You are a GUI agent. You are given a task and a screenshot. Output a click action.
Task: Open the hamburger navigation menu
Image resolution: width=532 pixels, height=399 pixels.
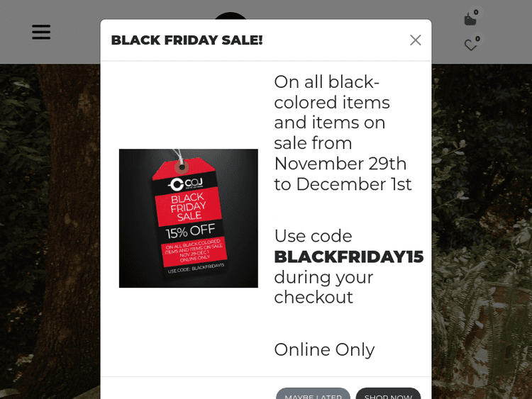(41, 32)
